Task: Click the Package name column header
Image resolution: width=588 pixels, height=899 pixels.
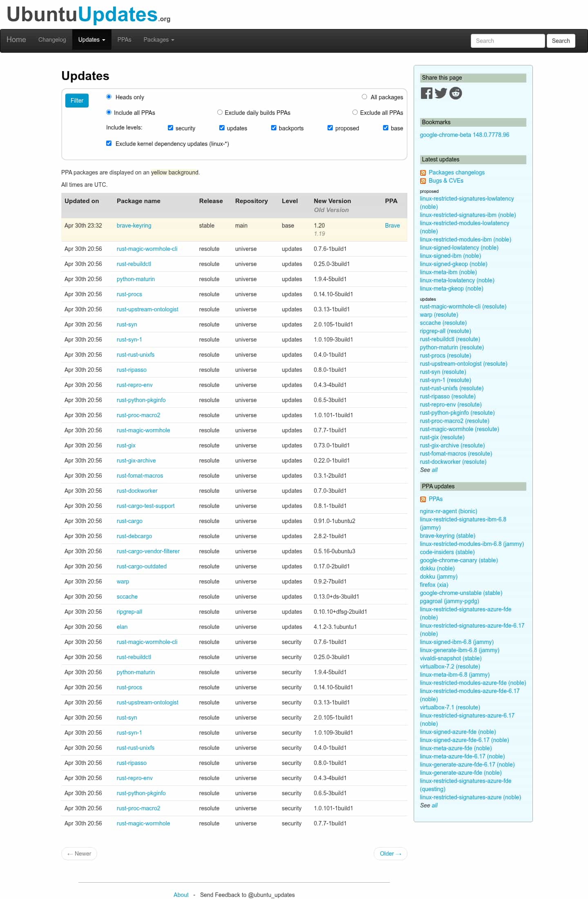Action: tap(138, 201)
